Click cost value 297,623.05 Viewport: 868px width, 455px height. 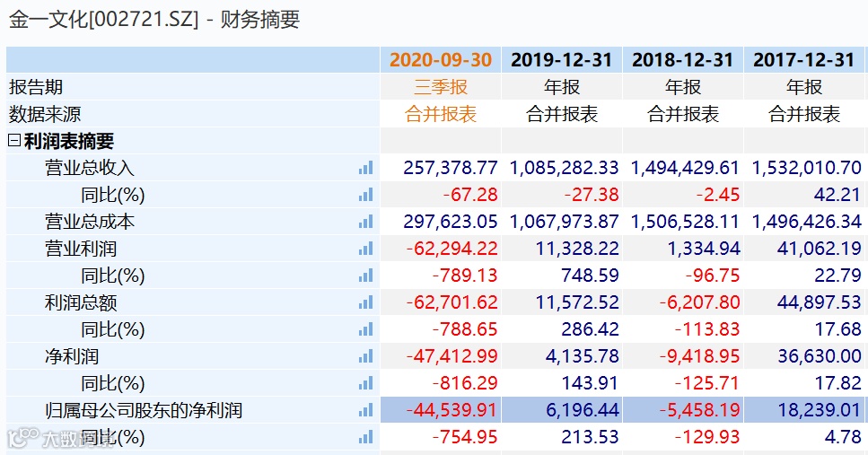click(x=450, y=222)
